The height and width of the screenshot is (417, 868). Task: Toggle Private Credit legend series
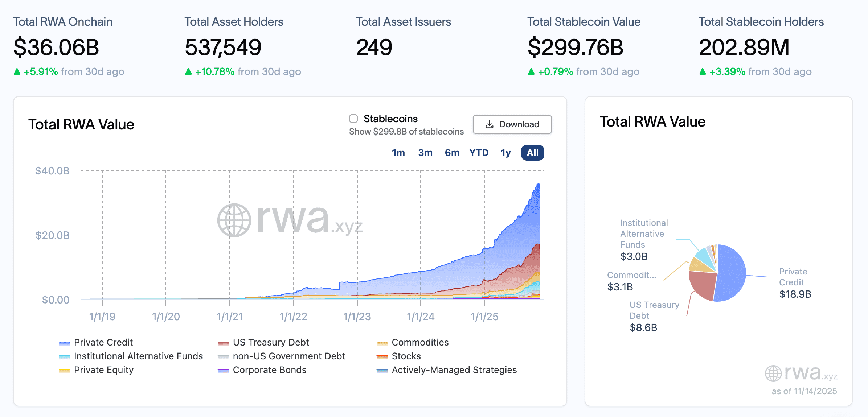click(103, 342)
